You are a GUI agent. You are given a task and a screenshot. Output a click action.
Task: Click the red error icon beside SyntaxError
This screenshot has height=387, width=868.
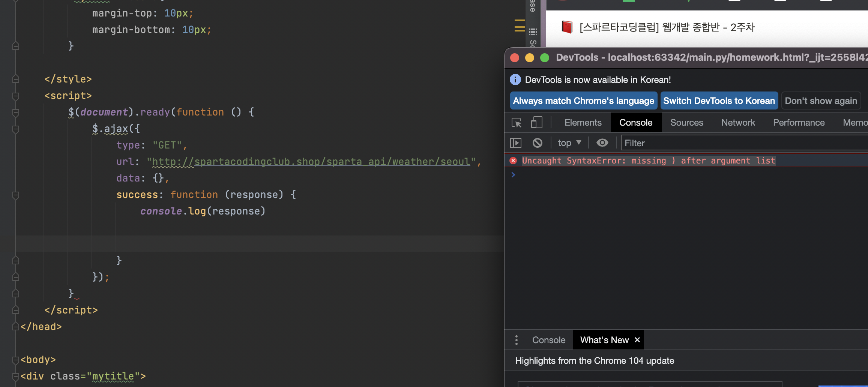point(514,160)
